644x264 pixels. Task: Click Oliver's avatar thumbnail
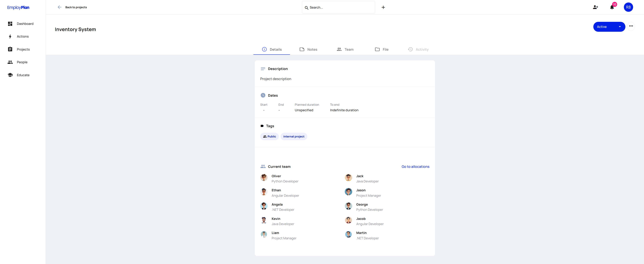click(x=264, y=177)
